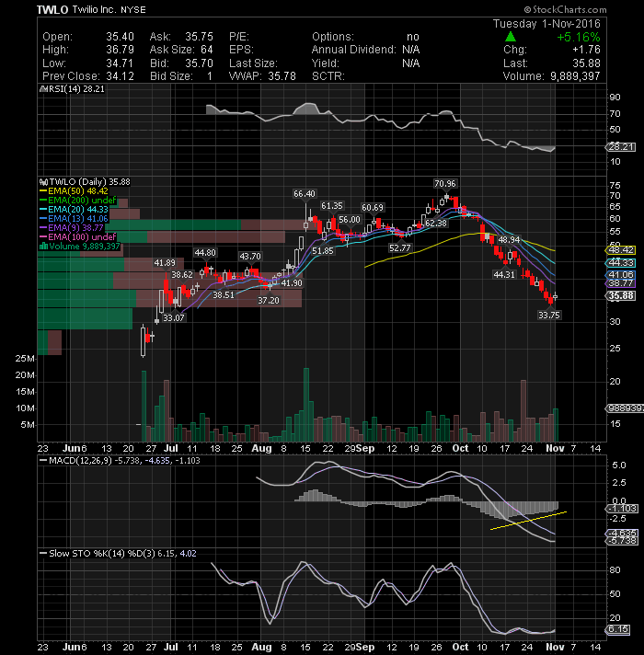Click the 56.00 price annotation
The height and width of the screenshot is (655, 644).
pos(350,220)
